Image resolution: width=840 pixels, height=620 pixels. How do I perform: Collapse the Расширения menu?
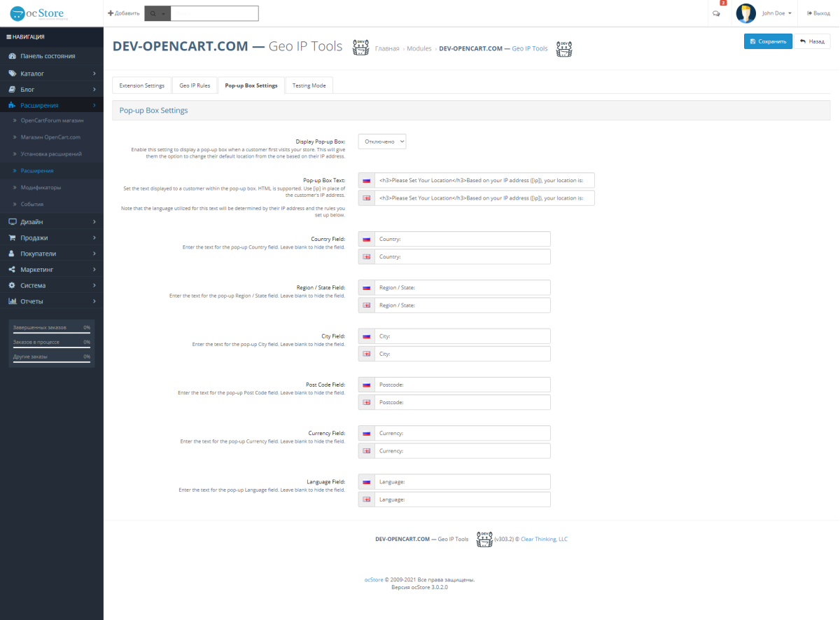coord(52,105)
